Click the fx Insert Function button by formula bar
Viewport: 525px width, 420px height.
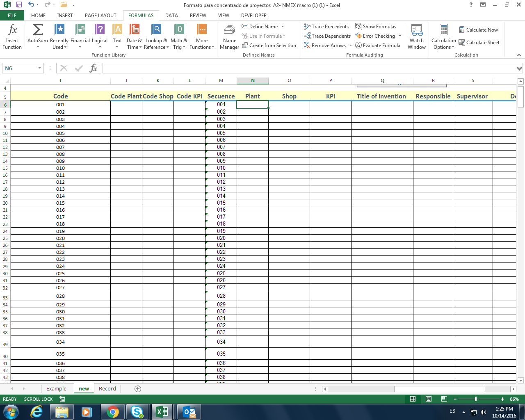pyautogui.click(x=94, y=68)
